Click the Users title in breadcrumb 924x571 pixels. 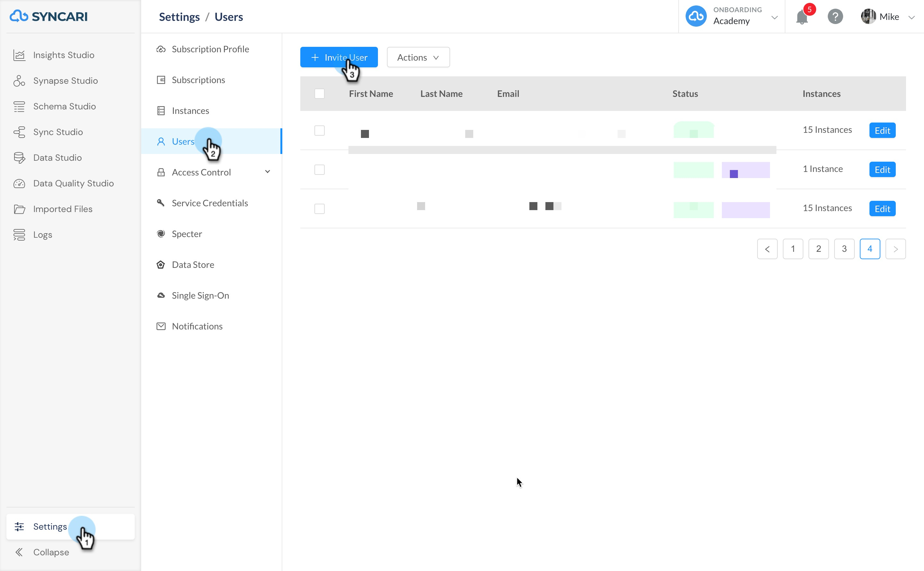click(228, 17)
